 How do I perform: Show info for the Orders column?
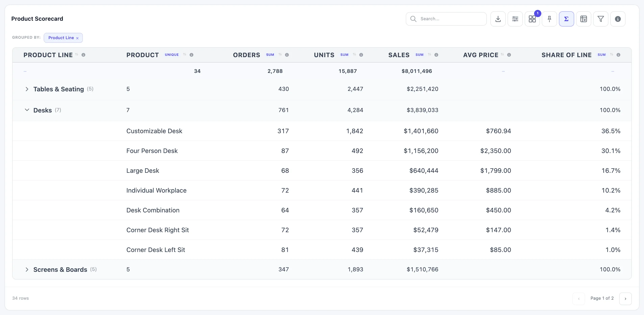coord(287,55)
